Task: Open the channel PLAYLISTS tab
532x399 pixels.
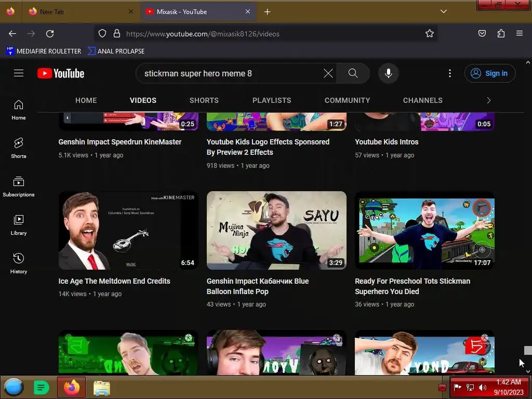Action: click(x=272, y=100)
